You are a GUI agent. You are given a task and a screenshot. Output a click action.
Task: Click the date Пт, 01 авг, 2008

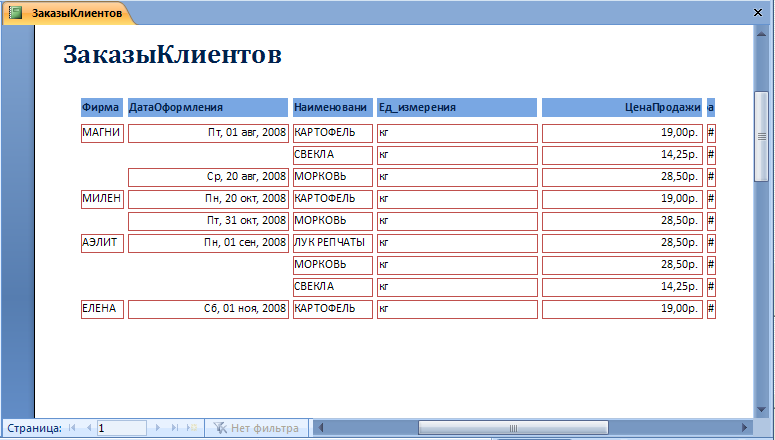208,133
